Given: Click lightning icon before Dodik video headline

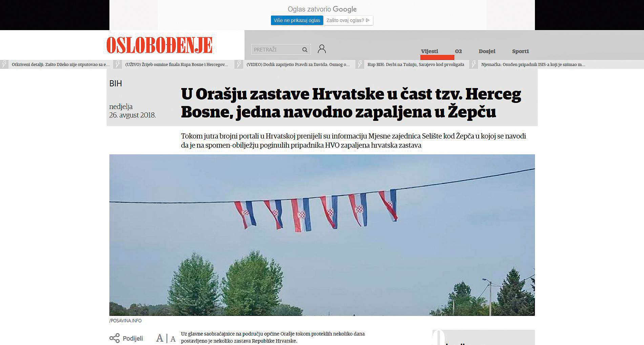Looking at the screenshot, I should pyautogui.click(x=239, y=64).
